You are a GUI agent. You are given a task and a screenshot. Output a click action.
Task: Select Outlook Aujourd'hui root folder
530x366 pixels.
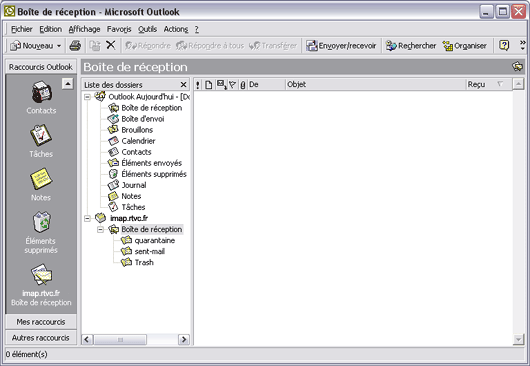pyautogui.click(x=143, y=97)
